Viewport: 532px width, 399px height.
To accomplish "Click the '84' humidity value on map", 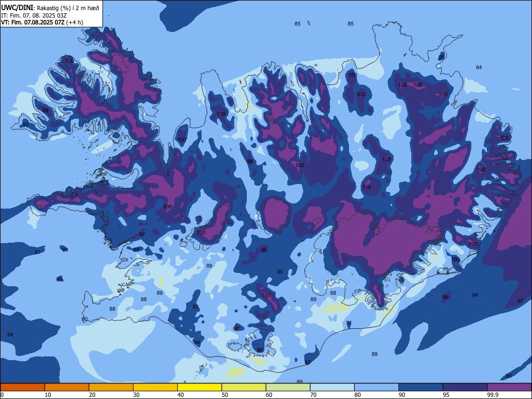I will (479, 68).
